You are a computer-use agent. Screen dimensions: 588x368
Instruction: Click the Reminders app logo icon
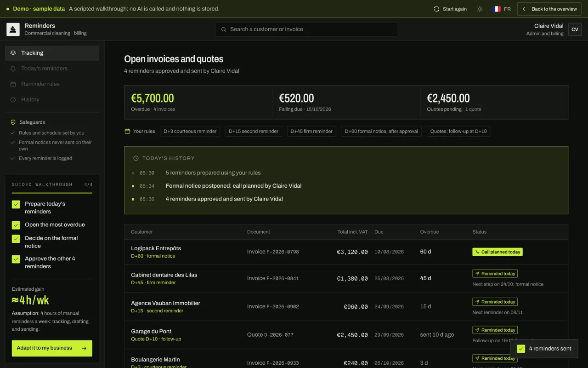[x=13, y=29]
